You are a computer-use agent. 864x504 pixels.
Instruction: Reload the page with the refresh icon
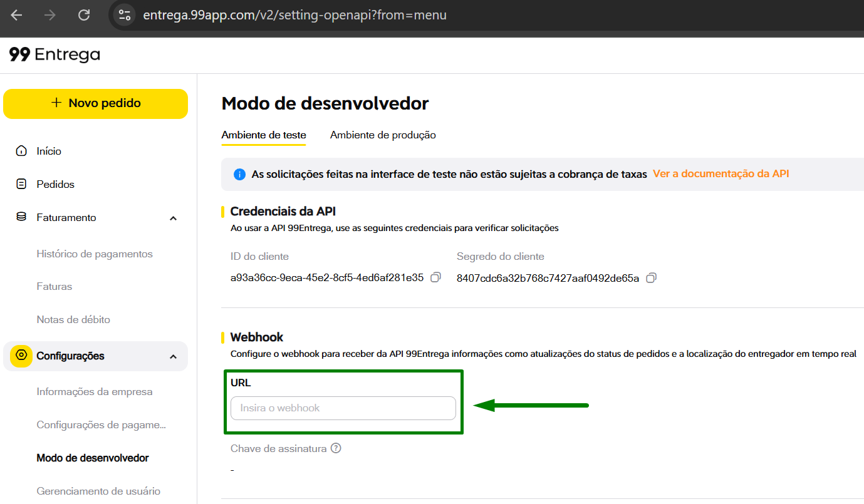(84, 15)
